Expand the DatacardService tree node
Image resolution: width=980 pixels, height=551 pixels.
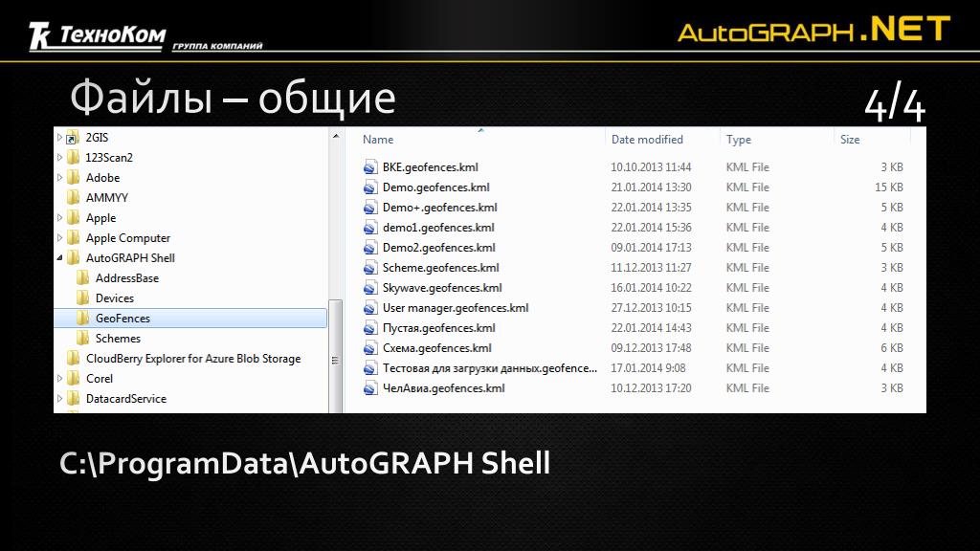tap(59, 399)
